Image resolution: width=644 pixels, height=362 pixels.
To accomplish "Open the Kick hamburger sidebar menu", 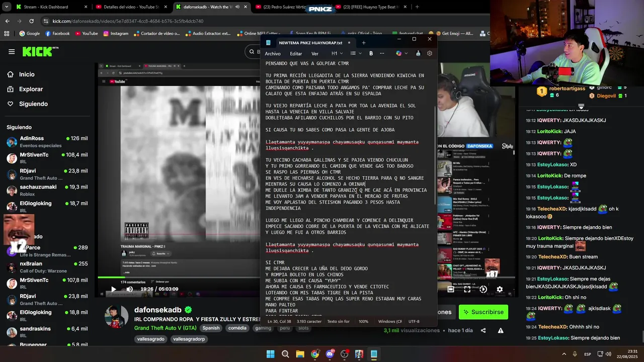I will (12, 51).
